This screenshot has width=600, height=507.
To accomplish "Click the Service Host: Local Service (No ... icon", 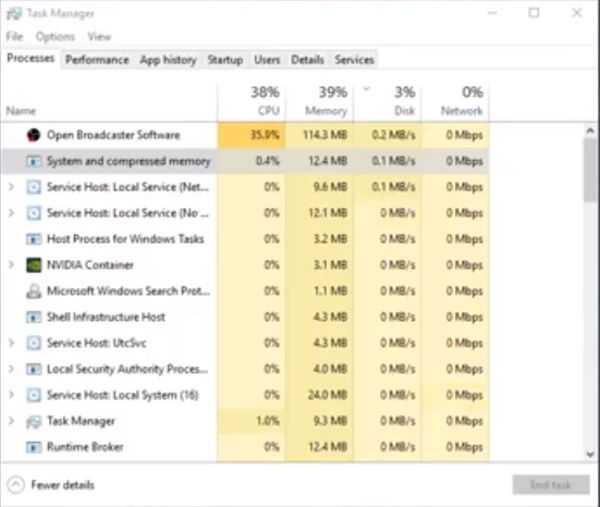I will click(x=33, y=213).
